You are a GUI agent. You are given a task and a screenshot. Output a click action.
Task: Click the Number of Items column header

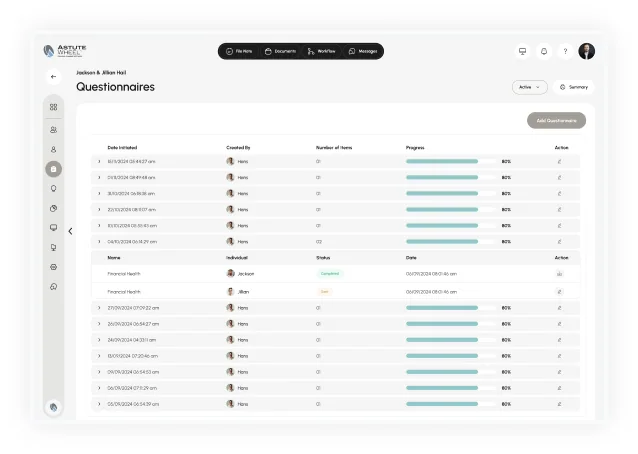tap(334, 148)
